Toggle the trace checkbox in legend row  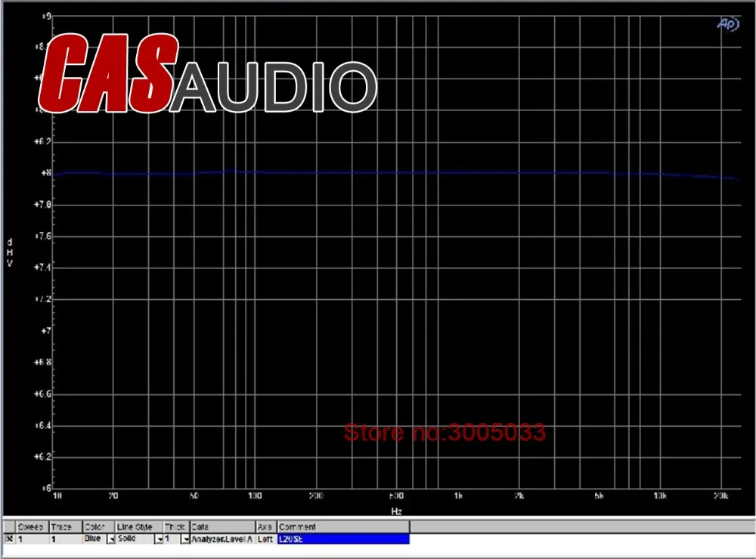(9, 539)
